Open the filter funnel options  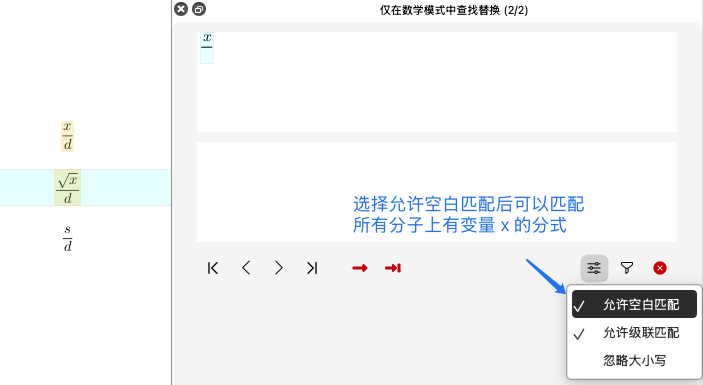pyautogui.click(x=627, y=268)
